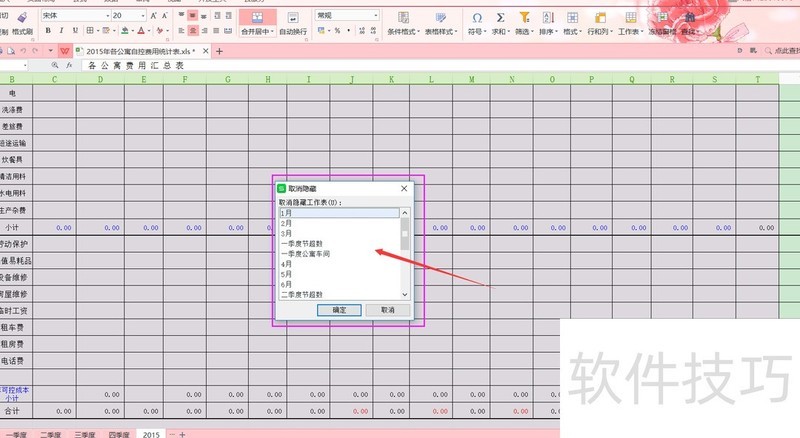Image resolution: width=800 pixels, height=438 pixels.
Task: Click the formula bar input field
Action: (439, 65)
